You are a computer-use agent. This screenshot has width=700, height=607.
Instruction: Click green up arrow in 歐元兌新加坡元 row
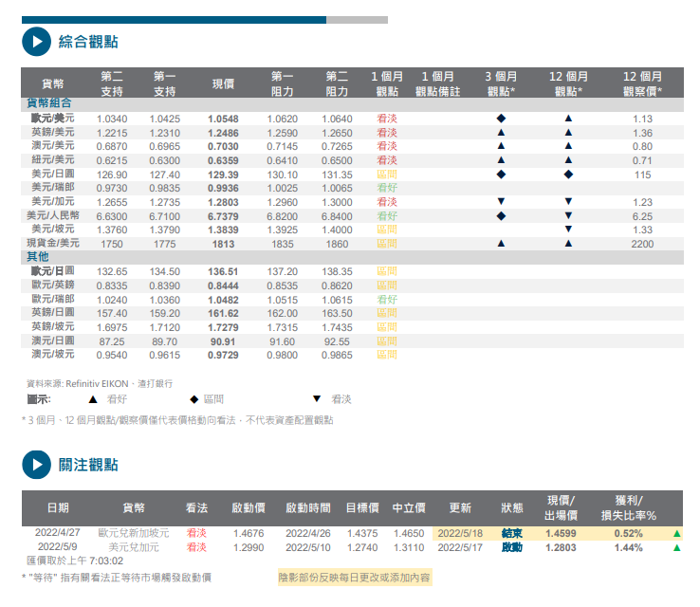tap(676, 534)
